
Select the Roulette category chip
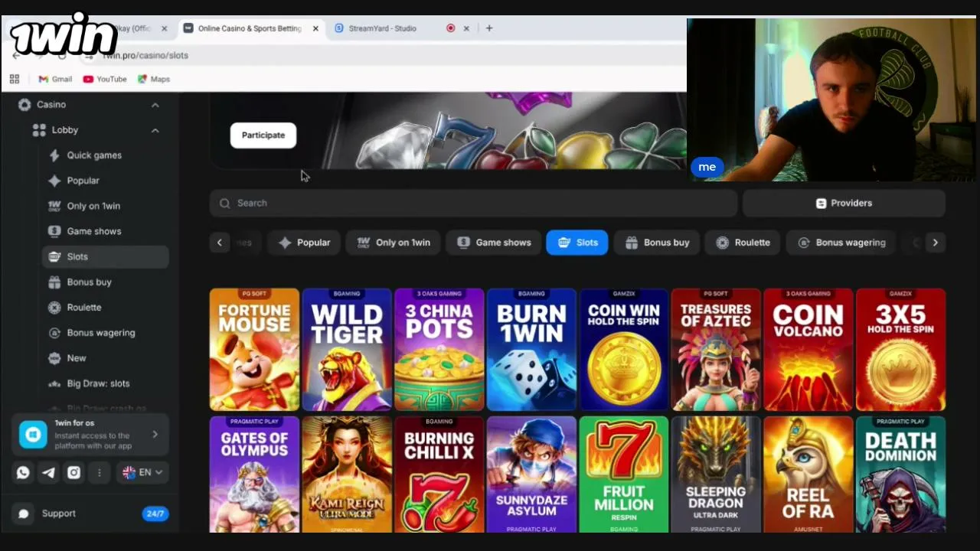743,243
